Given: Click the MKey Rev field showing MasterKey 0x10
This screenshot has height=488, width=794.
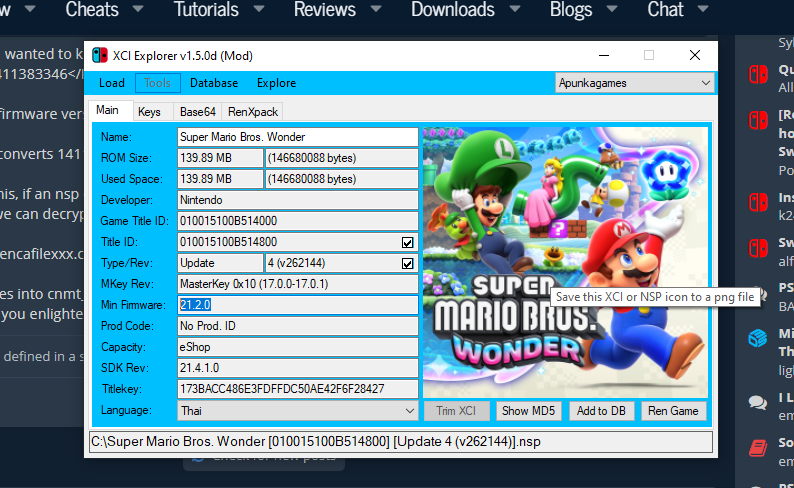Looking at the screenshot, I should (x=298, y=284).
